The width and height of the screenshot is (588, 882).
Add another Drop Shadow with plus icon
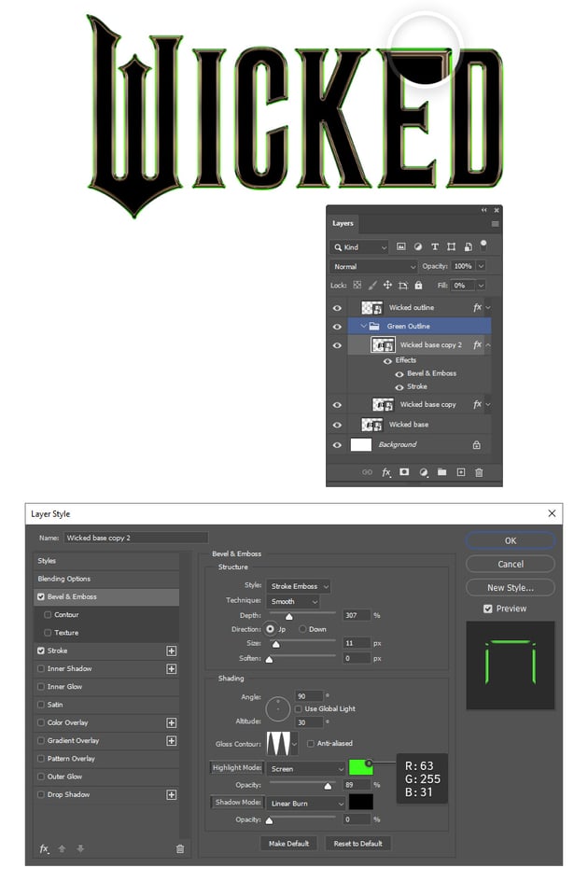[x=172, y=795]
